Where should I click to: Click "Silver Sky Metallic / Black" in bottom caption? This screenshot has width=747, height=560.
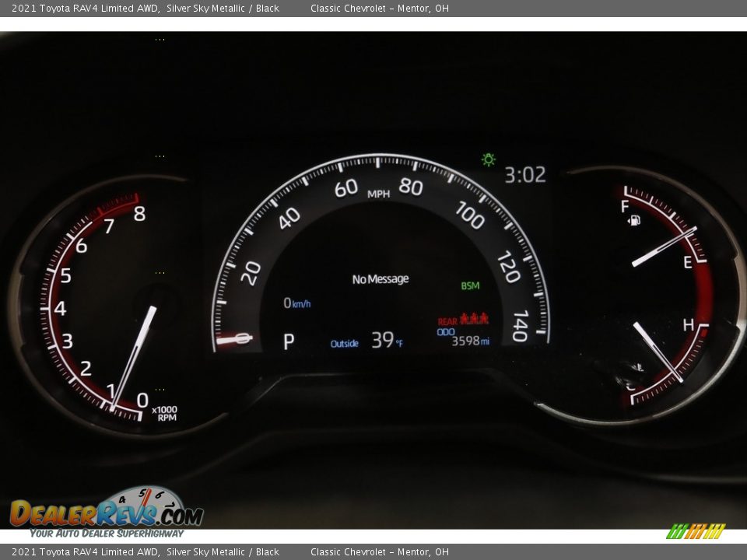pyautogui.click(x=223, y=552)
